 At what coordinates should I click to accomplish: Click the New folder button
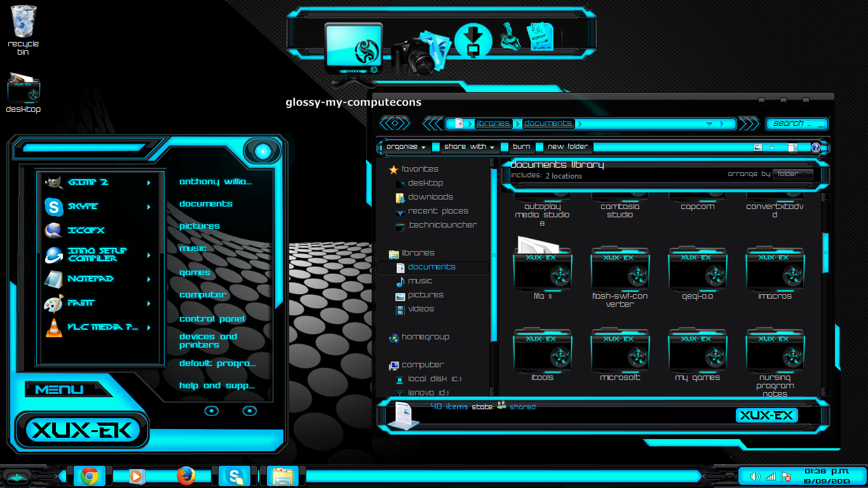(x=568, y=147)
